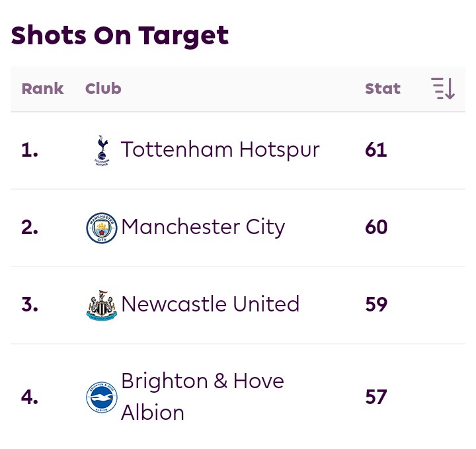The width and height of the screenshot is (476, 449).
Task: Select Tottenham's stat value 61
Action: [x=376, y=150]
